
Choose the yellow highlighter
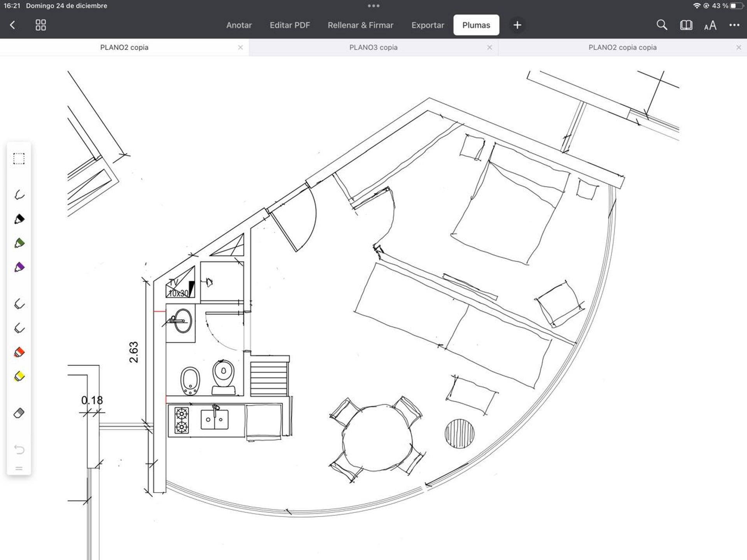[x=19, y=376]
